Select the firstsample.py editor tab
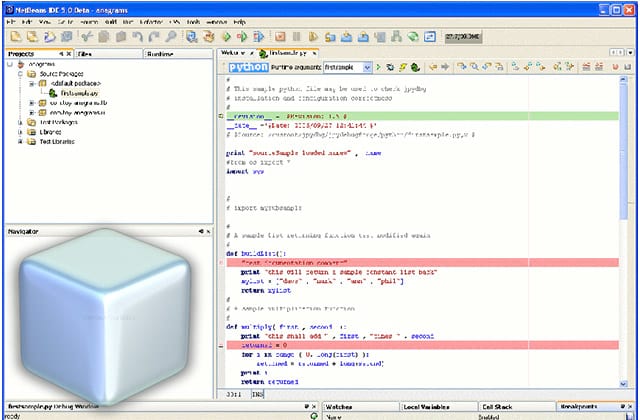This screenshot has height=420, width=640. tap(287, 53)
